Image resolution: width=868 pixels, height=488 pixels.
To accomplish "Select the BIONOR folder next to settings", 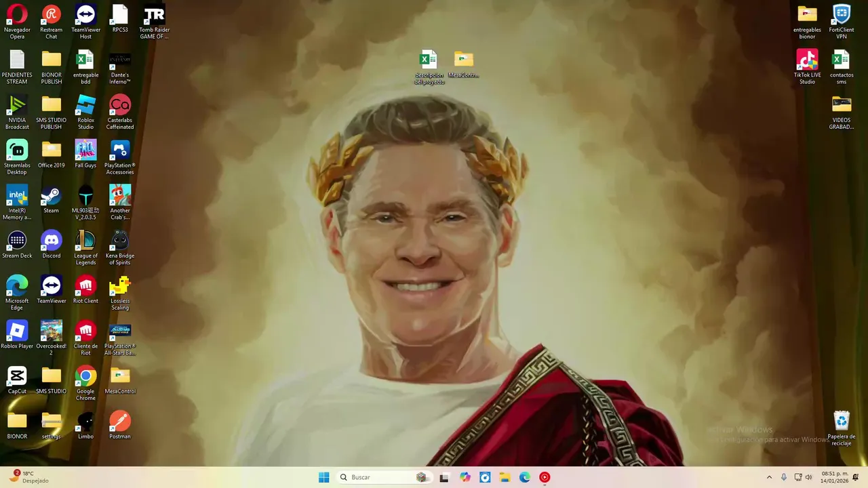I will click(x=17, y=427).
